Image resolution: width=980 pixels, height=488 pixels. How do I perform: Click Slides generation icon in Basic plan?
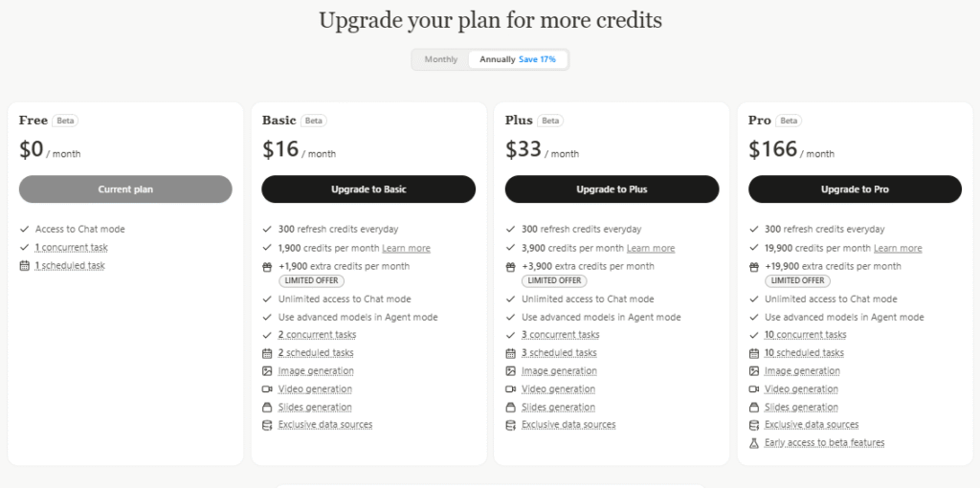point(268,407)
